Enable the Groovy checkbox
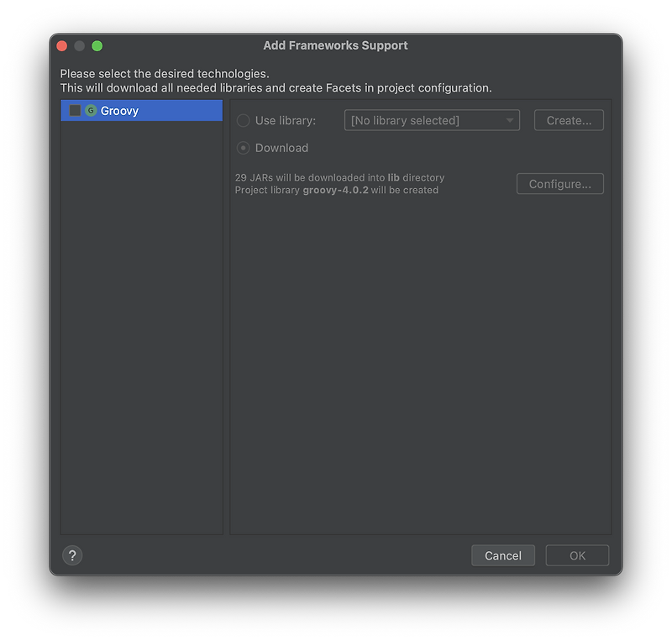The height and width of the screenshot is (641, 672). (x=76, y=110)
